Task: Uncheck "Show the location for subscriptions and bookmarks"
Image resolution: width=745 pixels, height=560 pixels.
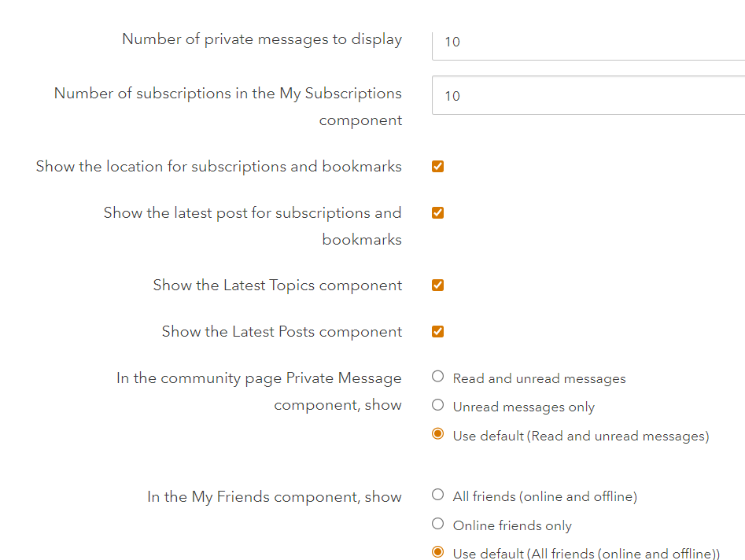Action: [437, 166]
